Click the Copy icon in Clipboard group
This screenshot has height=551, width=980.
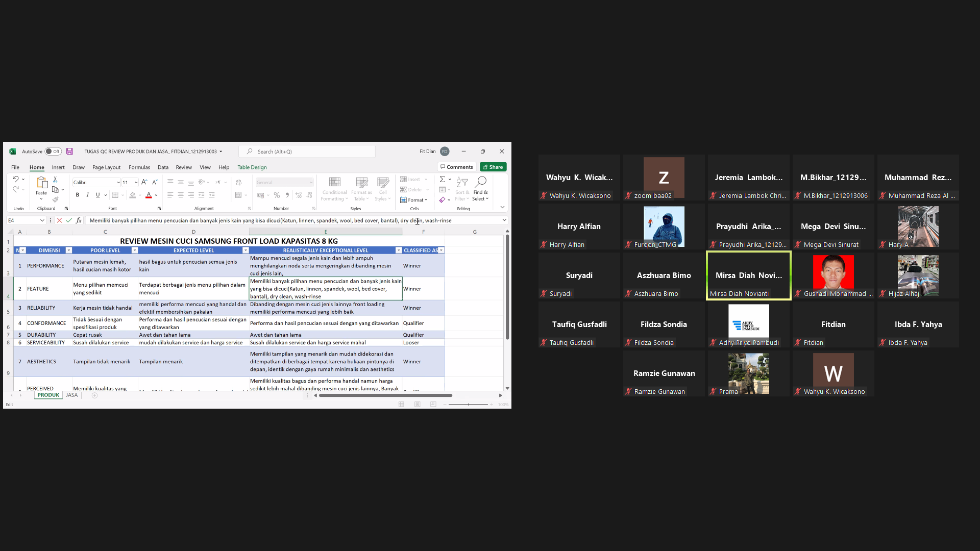pos(55,189)
